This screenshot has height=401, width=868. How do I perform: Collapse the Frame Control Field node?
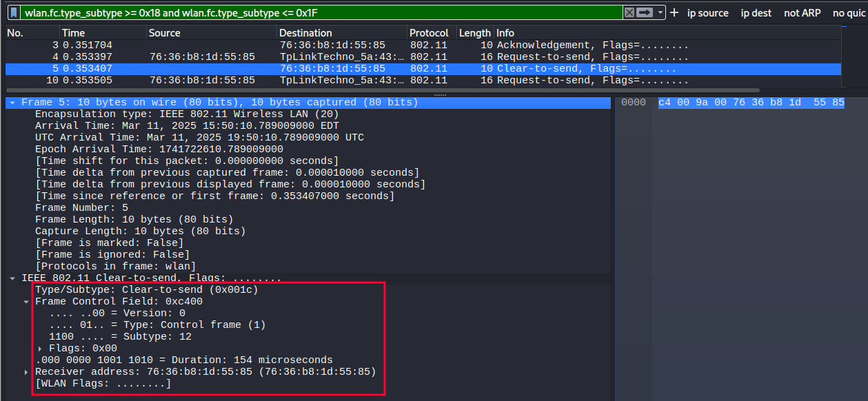[27, 302]
